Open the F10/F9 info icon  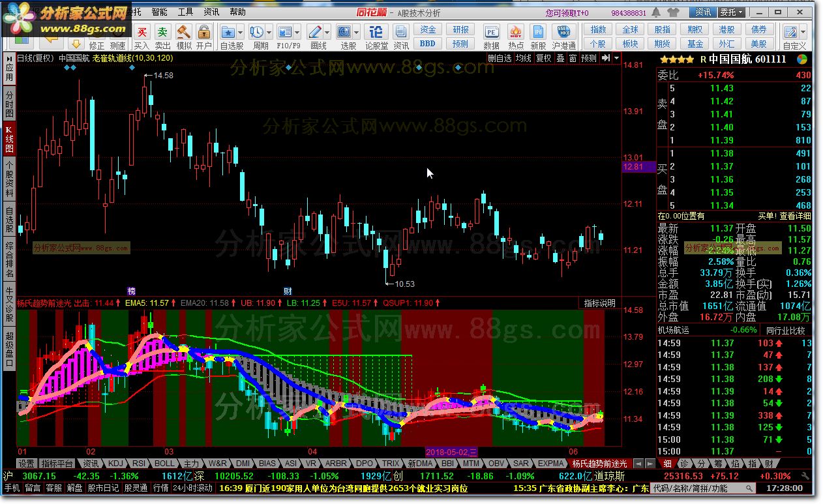(284, 31)
